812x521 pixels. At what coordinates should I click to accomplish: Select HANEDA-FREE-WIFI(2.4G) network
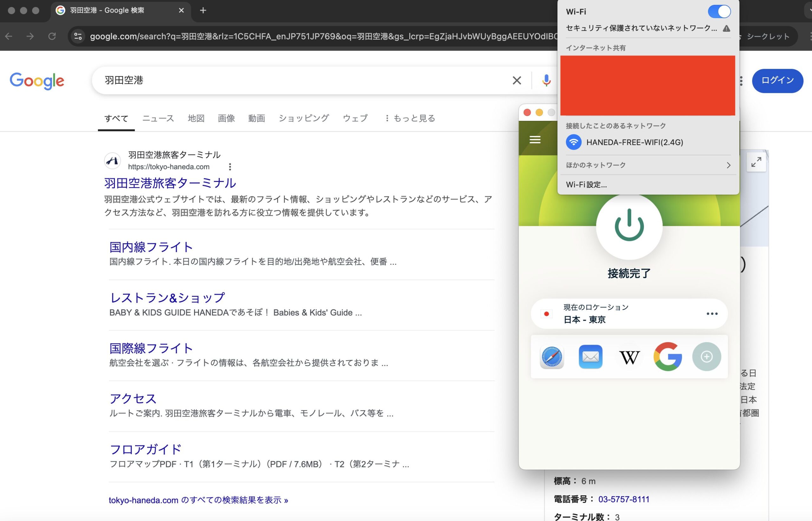tap(648, 142)
